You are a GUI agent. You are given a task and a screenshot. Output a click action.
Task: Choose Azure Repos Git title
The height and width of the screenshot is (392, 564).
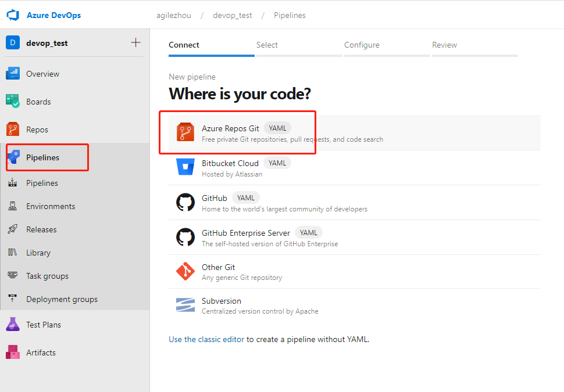(230, 128)
